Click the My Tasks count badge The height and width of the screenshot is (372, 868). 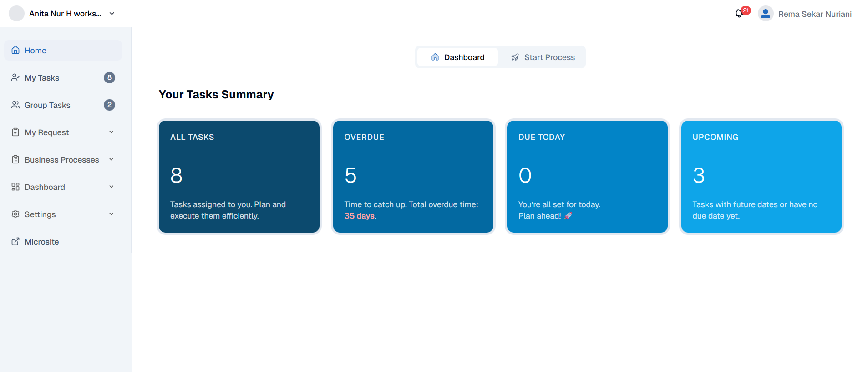109,77
